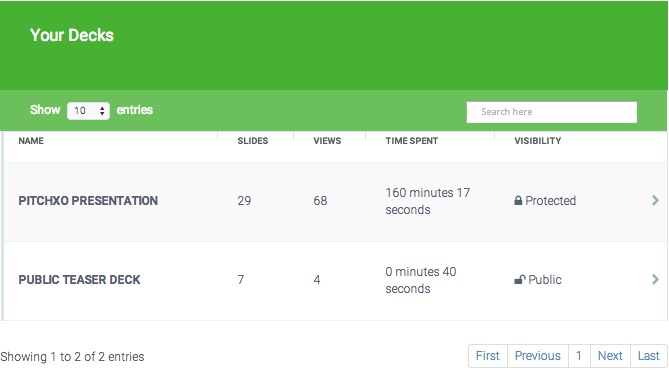Click the Protected visibility label
Image resolution: width=669 pixels, height=371 pixels.
[550, 200]
